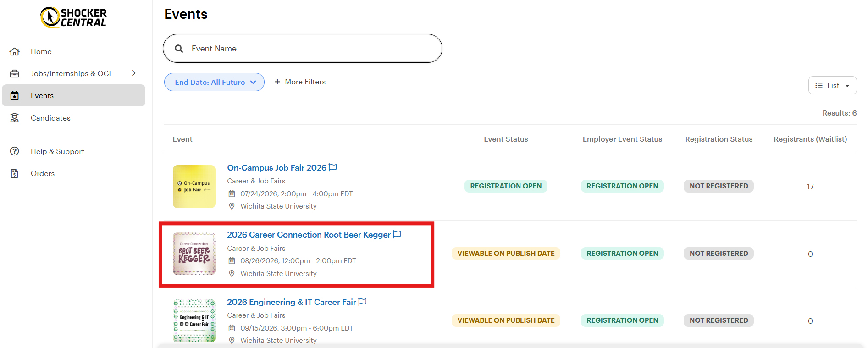Viewport: 868px width, 348px height.
Task: Click the Orders receipt icon
Action: coord(15,173)
